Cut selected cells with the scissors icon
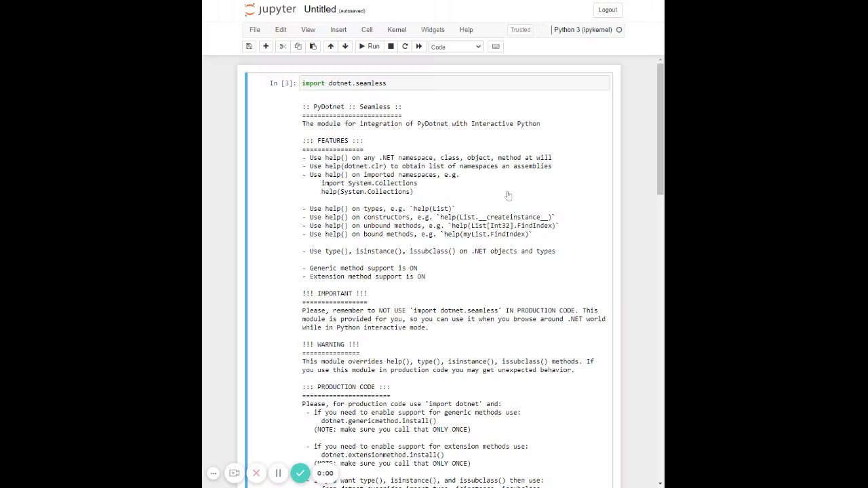This screenshot has height=488, width=868. [283, 47]
